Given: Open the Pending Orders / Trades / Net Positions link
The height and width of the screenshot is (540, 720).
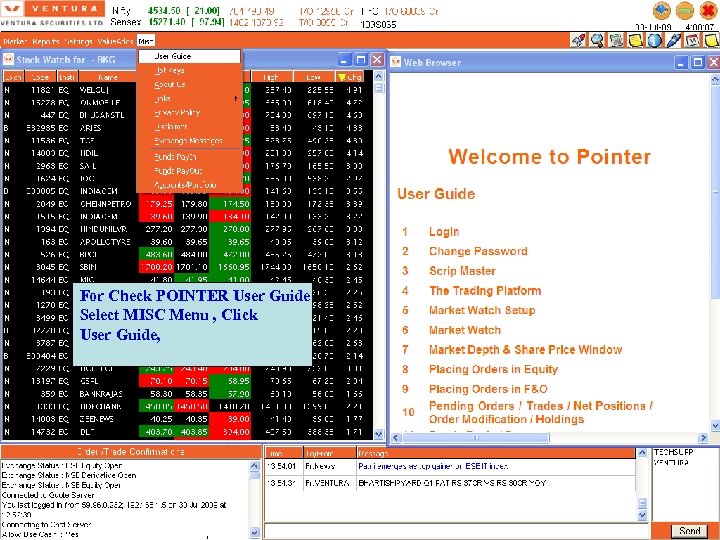Looking at the screenshot, I should tap(541, 412).
